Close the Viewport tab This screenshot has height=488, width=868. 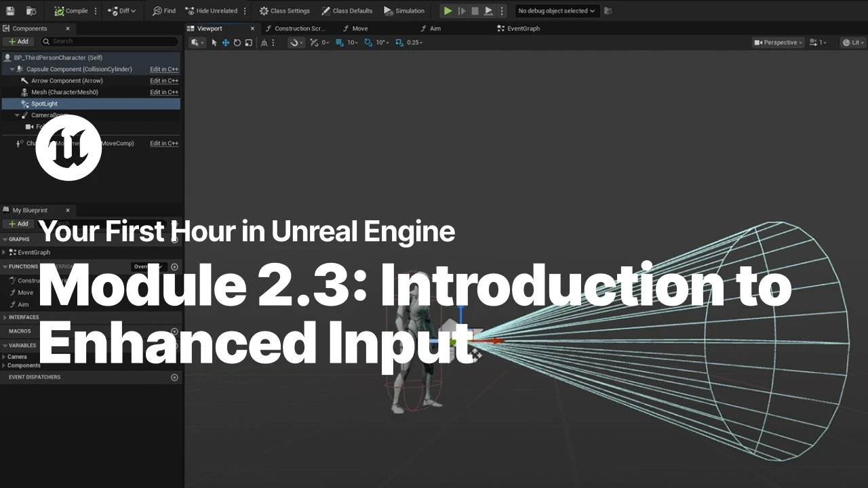coord(252,28)
